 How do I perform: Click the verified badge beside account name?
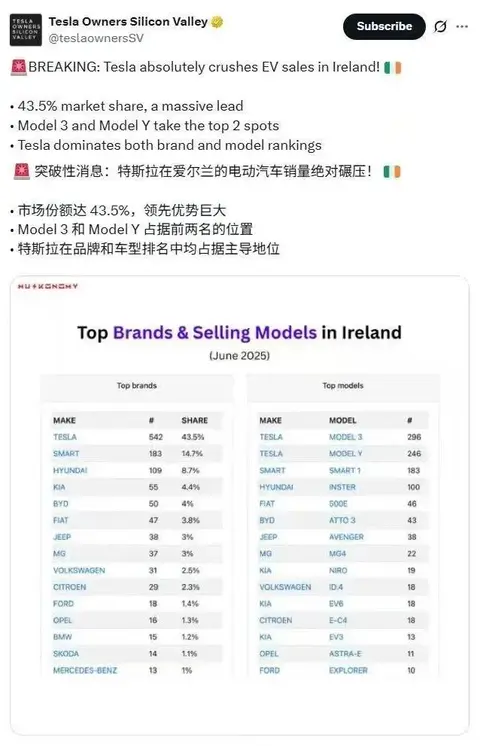[217, 22]
